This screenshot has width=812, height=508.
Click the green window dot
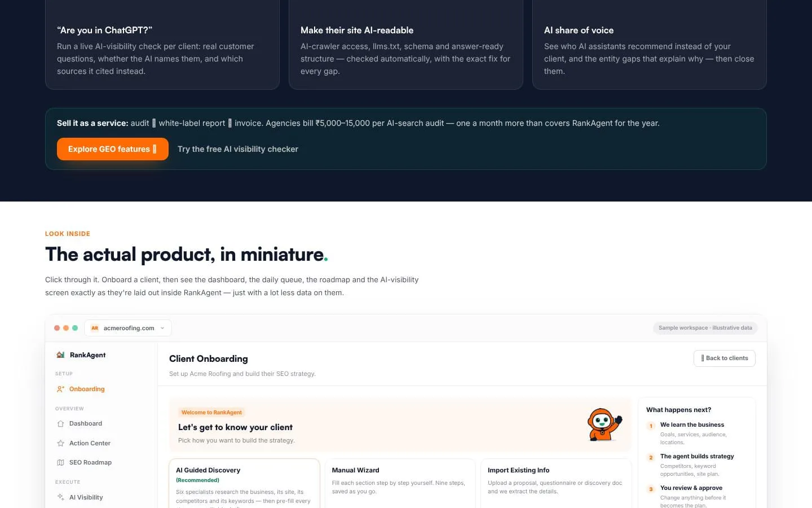75,328
